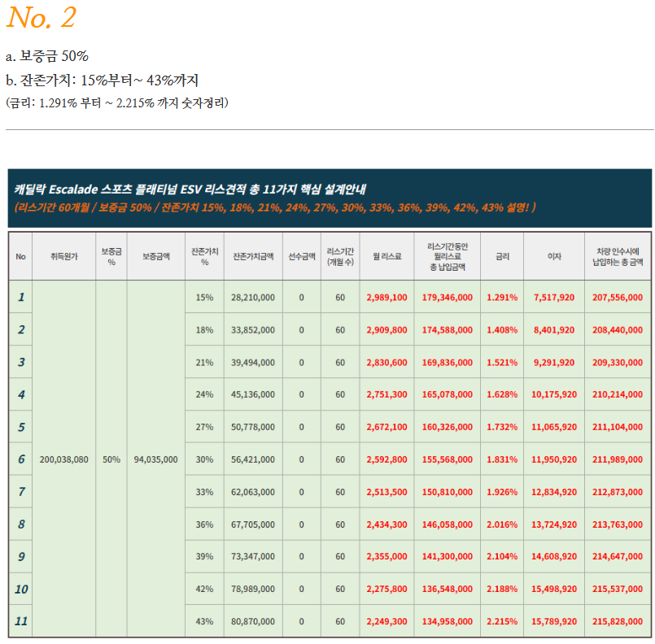Click total payment cell '141,300,000'
Screen dimensions: 655x644
pos(448,556)
